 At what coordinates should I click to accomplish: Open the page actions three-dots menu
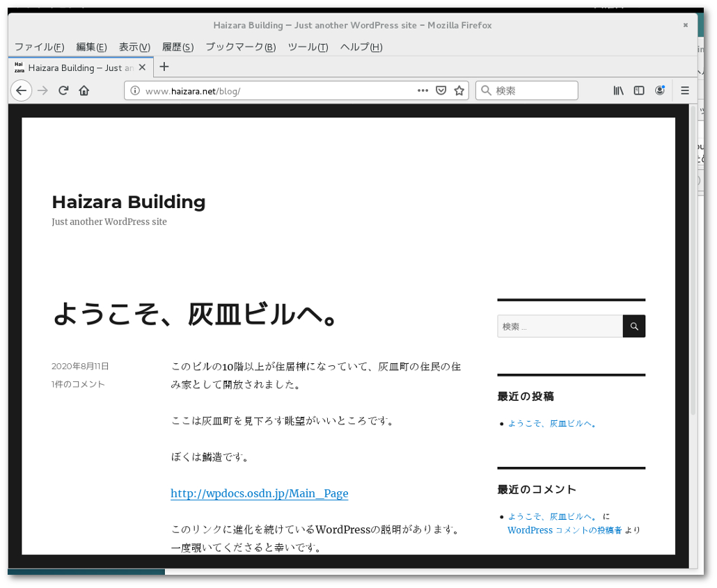[423, 90]
